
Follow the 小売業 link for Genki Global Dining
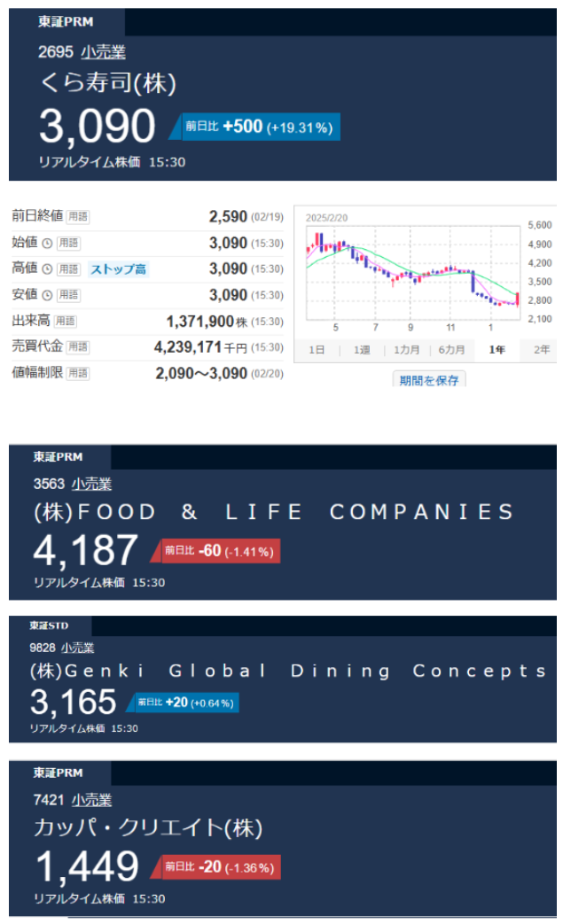point(77,648)
